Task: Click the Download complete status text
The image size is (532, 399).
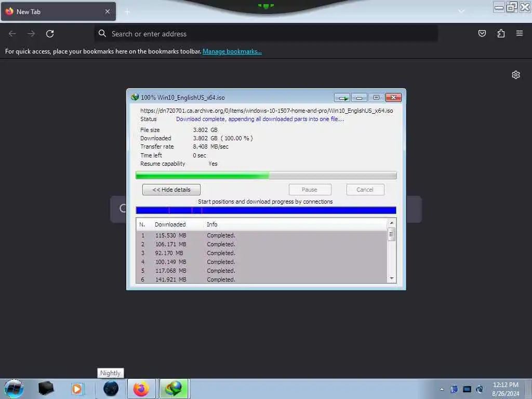Action: pyautogui.click(x=260, y=119)
